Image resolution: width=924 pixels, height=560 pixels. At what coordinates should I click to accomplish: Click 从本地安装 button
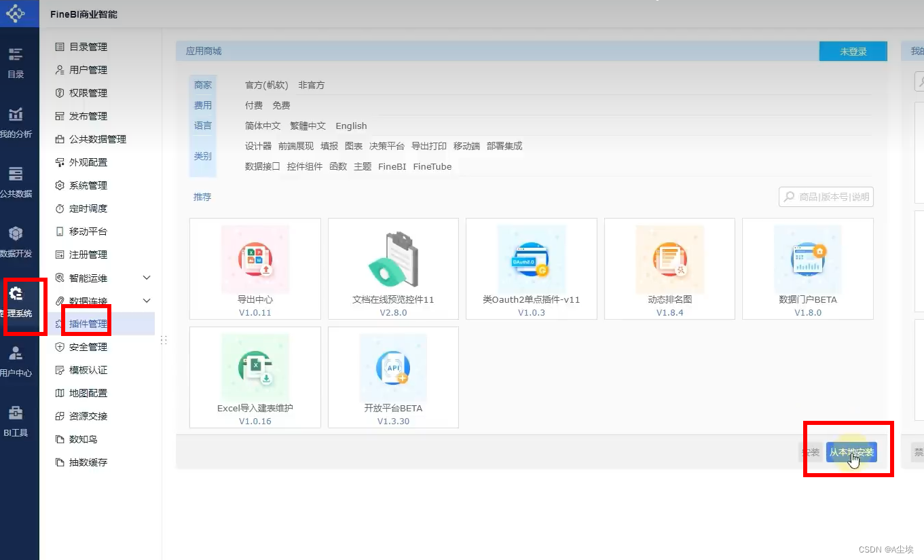pyautogui.click(x=851, y=452)
